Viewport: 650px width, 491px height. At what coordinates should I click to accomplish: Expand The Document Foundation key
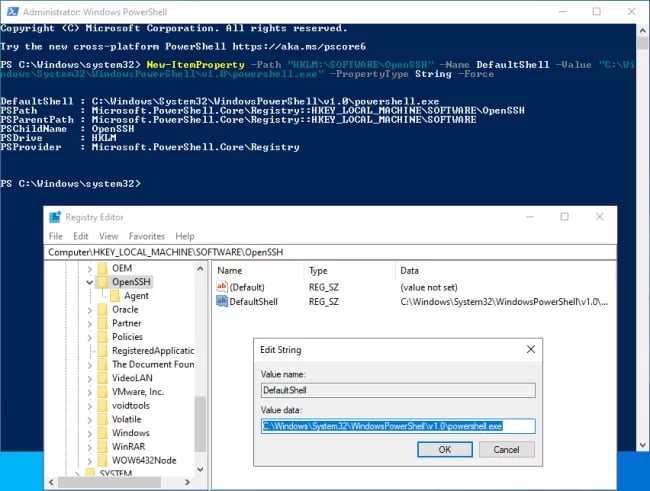[90, 365]
